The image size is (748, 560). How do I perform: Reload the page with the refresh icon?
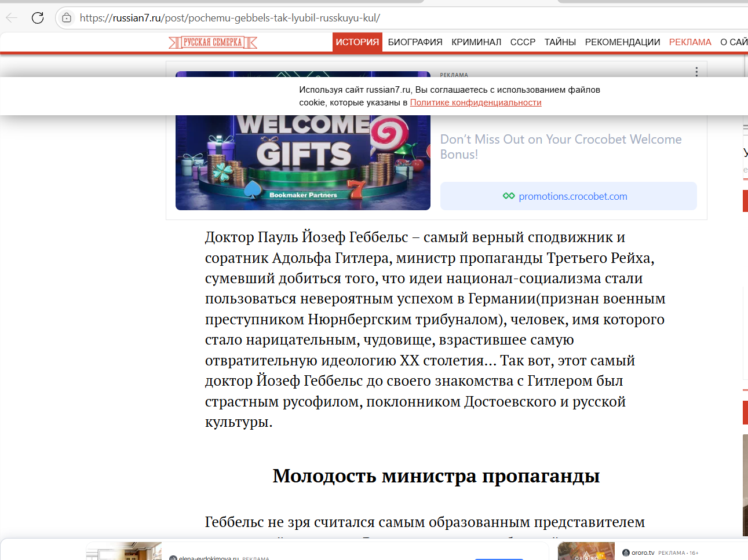(38, 18)
